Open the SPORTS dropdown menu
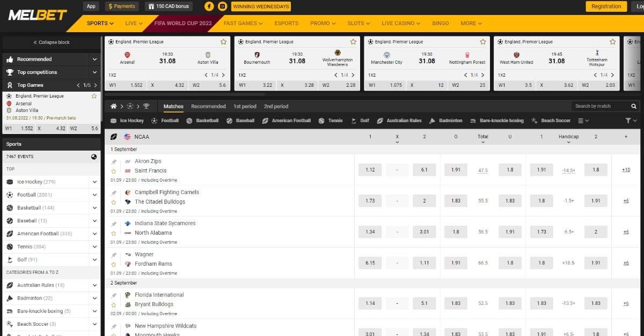644x336 pixels. pyautogui.click(x=100, y=24)
